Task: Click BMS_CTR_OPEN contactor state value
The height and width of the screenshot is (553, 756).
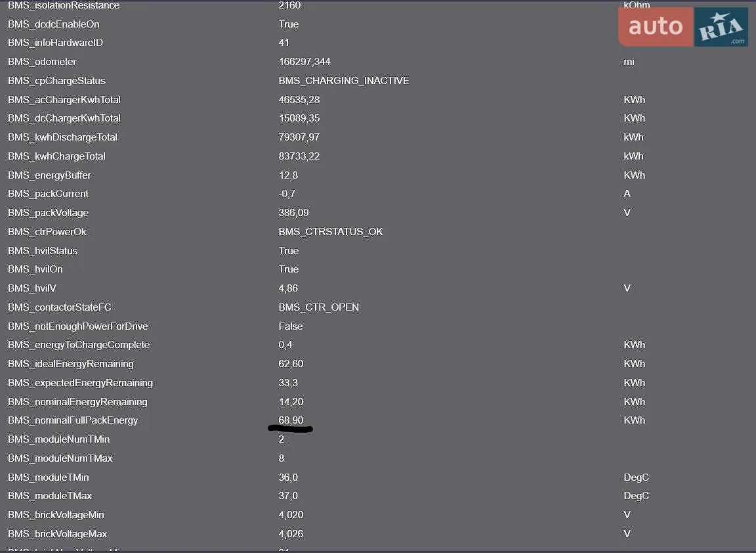Action: (x=319, y=307)
